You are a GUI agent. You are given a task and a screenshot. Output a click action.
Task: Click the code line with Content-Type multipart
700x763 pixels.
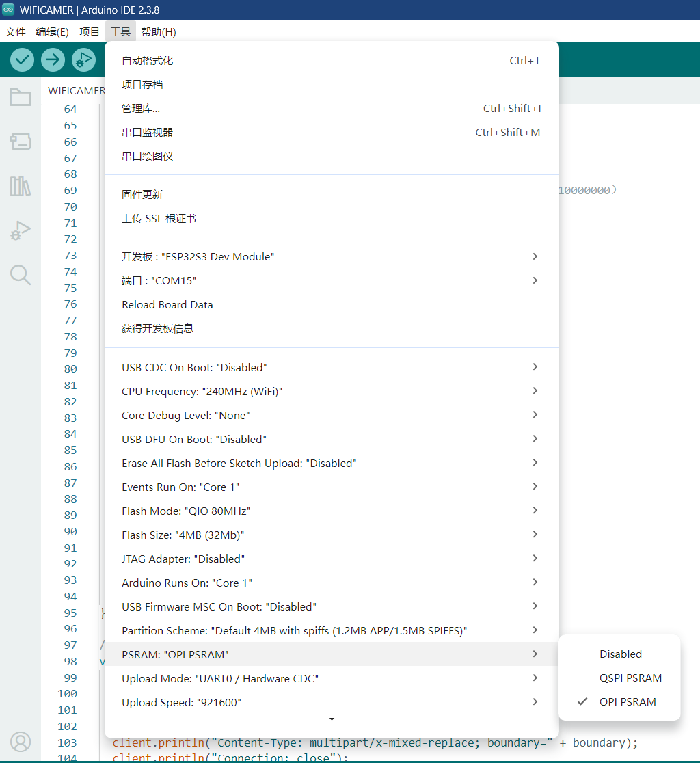click(x=375, y=742)
